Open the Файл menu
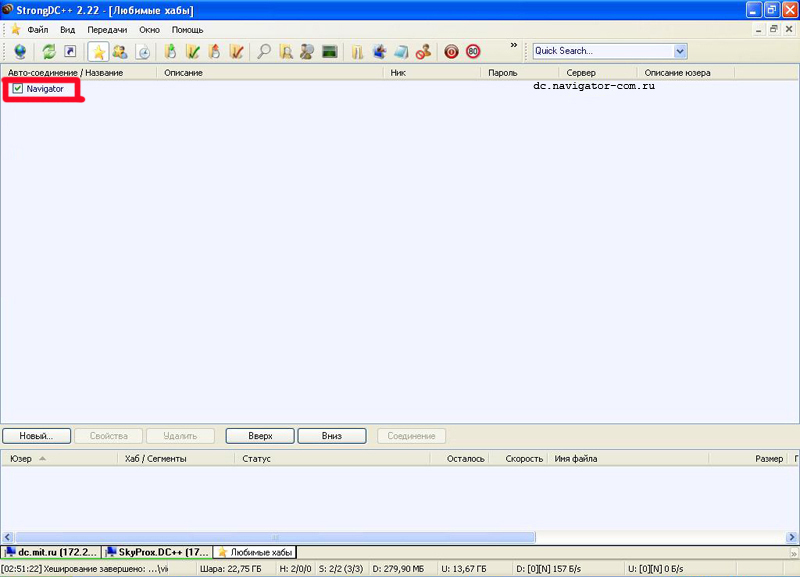Screen dimensions: 800x577 [38, 30]
